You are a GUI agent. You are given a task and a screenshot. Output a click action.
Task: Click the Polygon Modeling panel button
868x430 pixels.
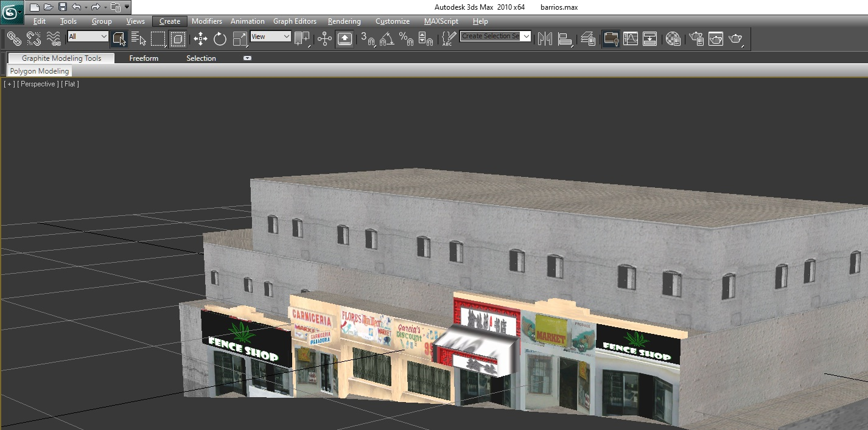click(x=40, y=71)
